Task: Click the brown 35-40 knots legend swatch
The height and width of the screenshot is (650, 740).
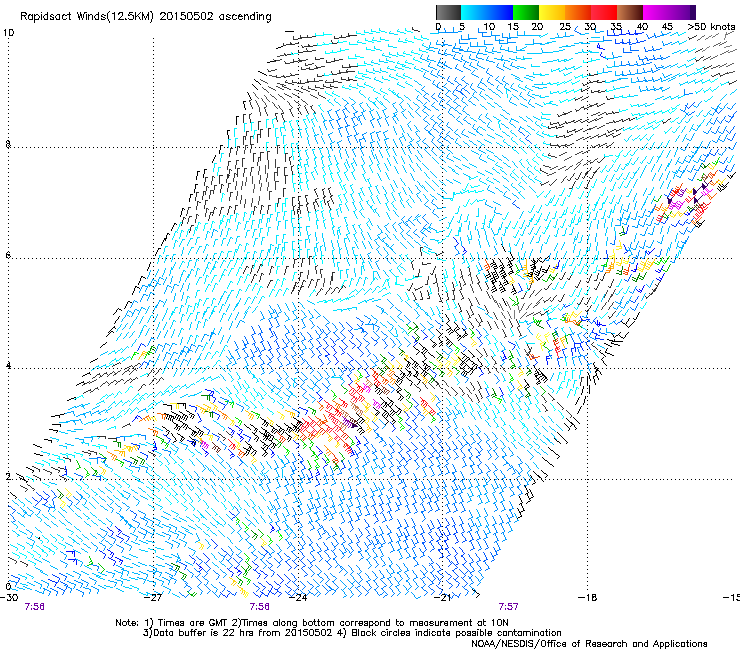Action: pos(630,12)
